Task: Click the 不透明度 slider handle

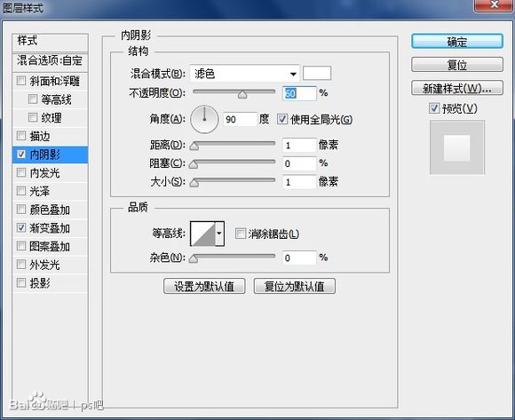Action: point(242,95)
